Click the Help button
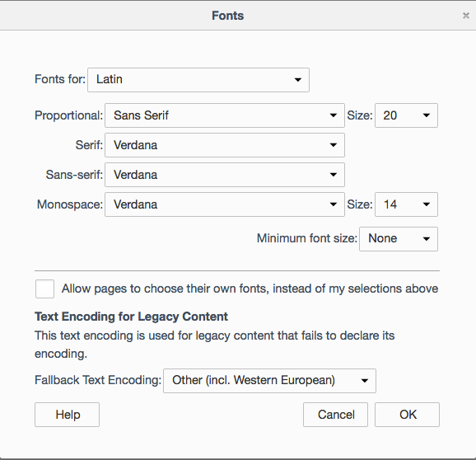The width and height of the screenshot is (476, 460). [67, 415]
